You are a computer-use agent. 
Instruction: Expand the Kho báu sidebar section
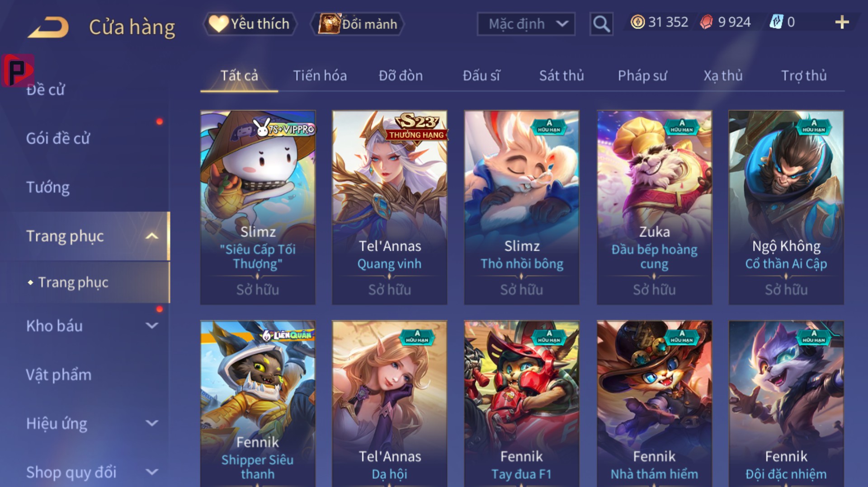[152, 325]
